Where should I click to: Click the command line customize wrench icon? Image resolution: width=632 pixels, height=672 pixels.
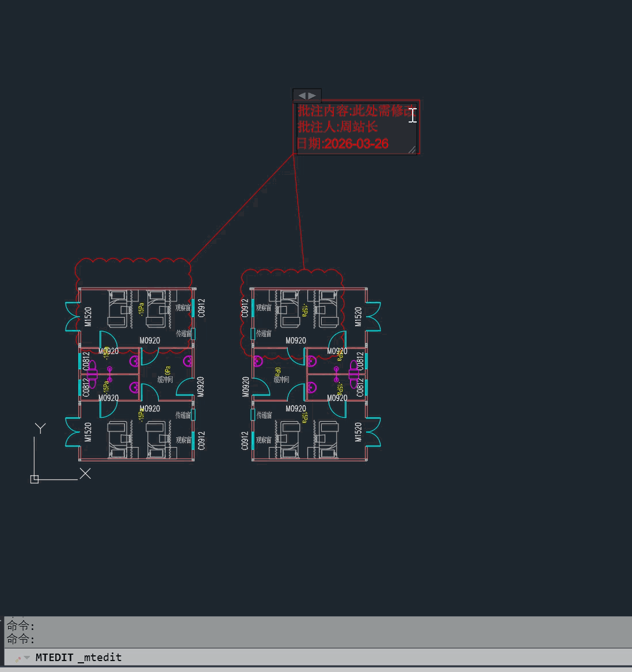(x=18, y=658)
